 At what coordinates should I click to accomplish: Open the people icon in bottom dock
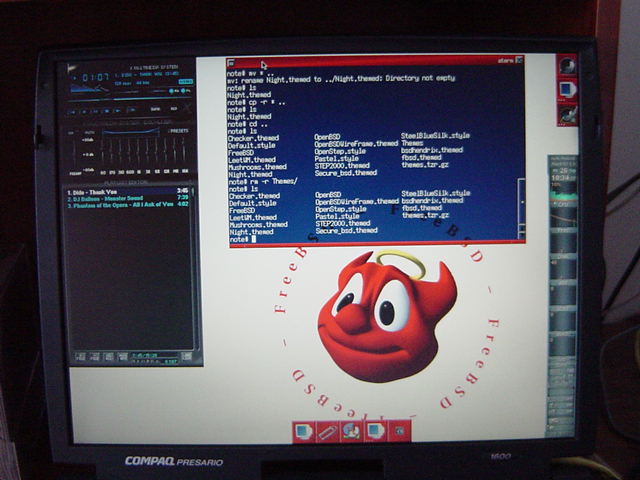[351, 431]
